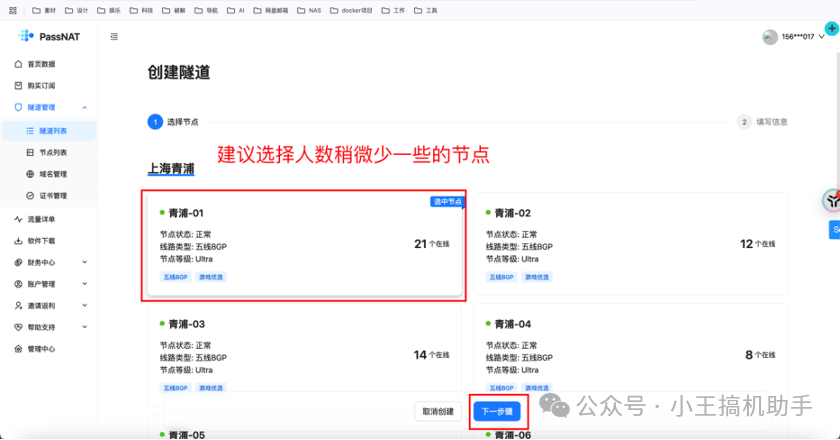Click the PassNAT logo icon
The width and height of the screenshot is (840, 440).
25,37
